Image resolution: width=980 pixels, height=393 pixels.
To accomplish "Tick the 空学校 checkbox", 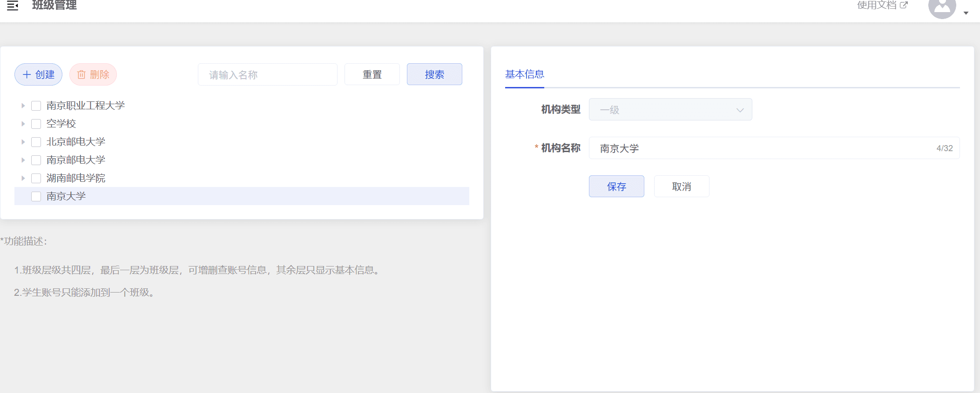I will tap(36, 124).
